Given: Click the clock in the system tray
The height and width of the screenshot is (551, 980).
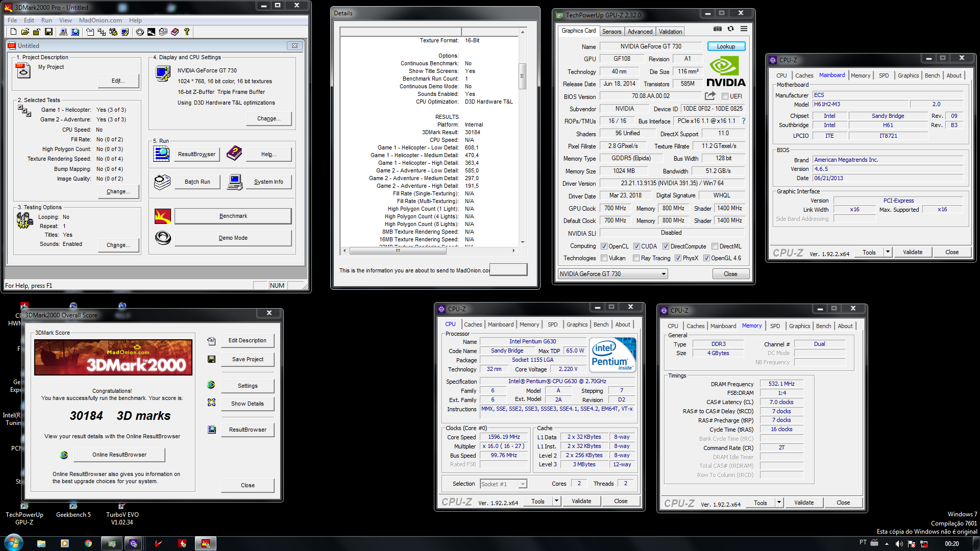Looking at the screenshot, I should click(x=951, y=544).
